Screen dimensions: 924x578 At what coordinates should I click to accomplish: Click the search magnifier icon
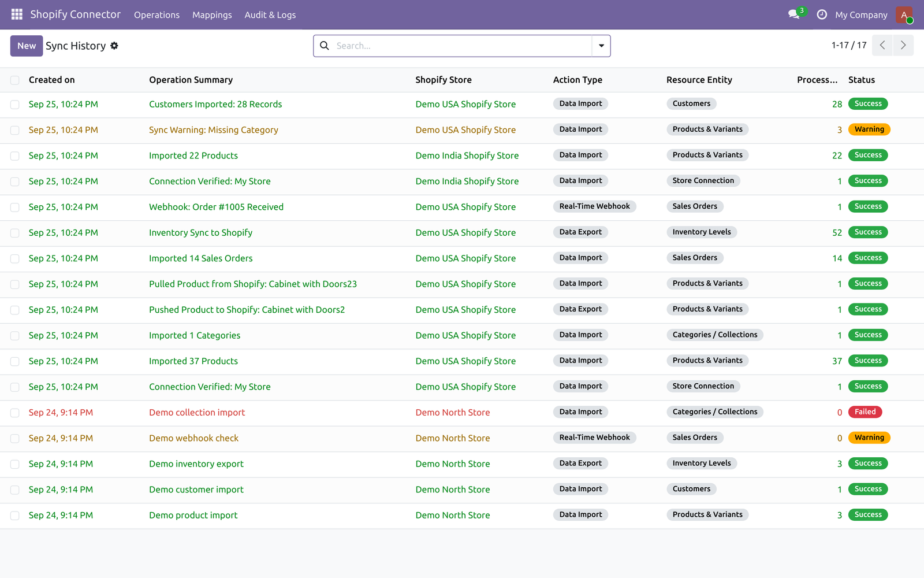325,46
